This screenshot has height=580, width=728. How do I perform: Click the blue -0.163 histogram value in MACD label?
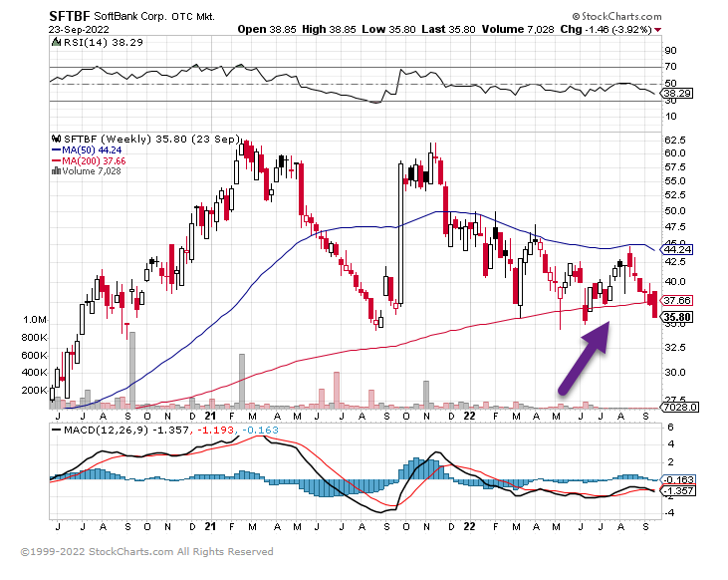click(260, 431)
